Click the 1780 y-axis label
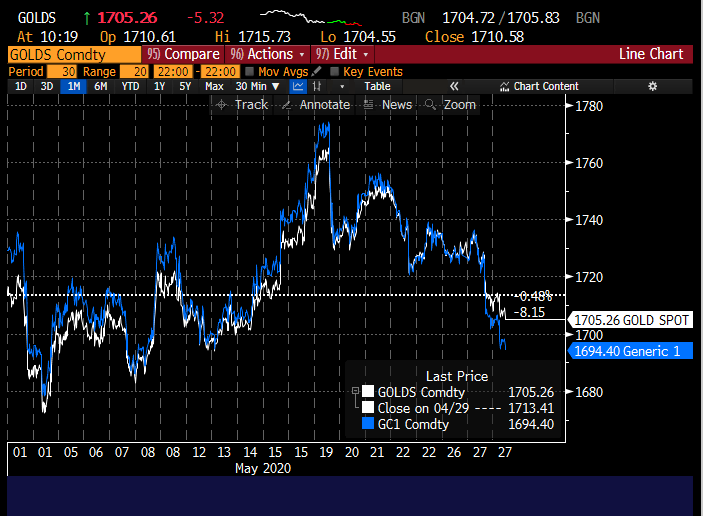Screen dimensions: 703x516 coord(589,106)
